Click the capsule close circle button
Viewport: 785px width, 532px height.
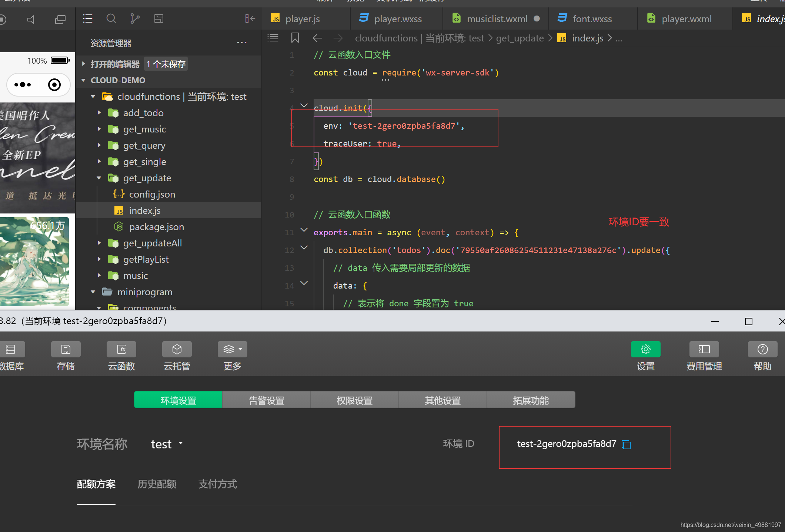pyautogui.click(x=54, y=85)
